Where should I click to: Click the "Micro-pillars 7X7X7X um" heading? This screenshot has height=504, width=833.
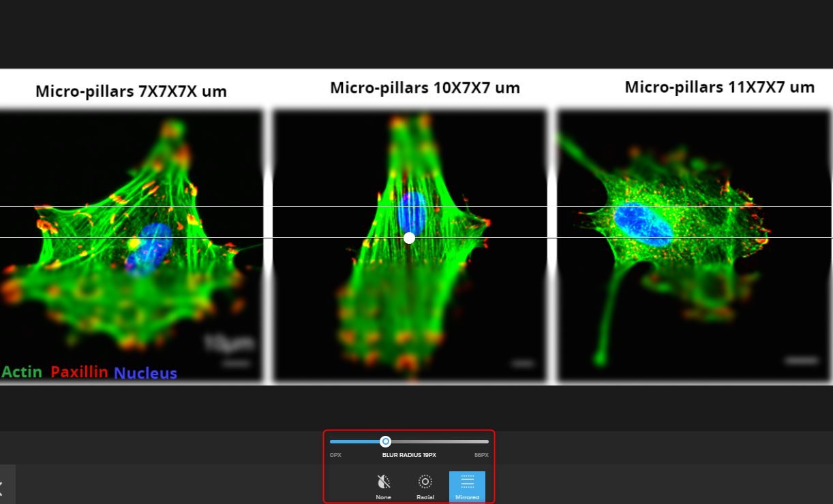coord(132,91)
